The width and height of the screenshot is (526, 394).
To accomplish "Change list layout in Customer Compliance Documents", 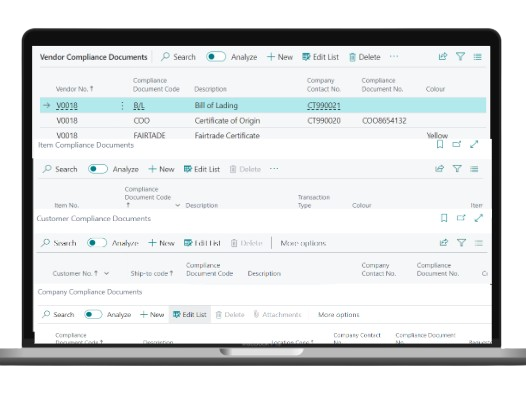I will 479,243.
